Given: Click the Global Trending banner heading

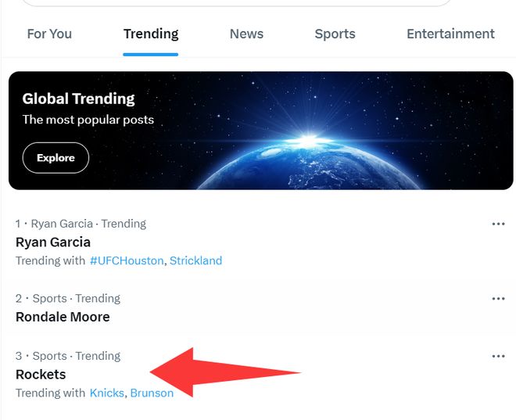Looking at the screenshot, I should [x=78, y=99].
